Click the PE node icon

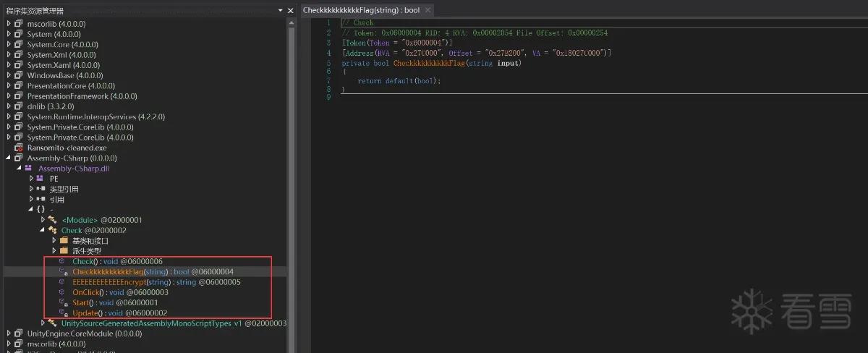pyautogui.click(x=41, y=179)
